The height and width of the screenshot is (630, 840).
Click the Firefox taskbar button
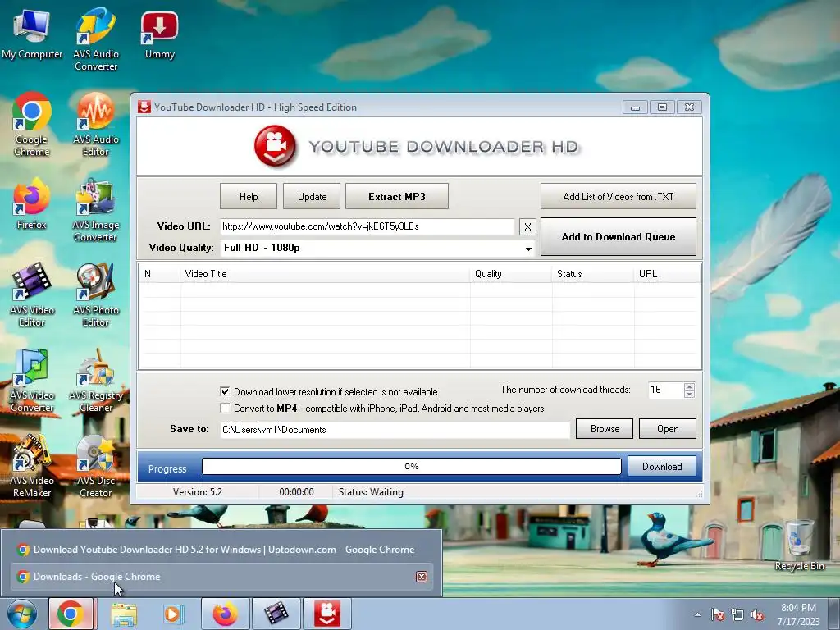pos(225,614)
